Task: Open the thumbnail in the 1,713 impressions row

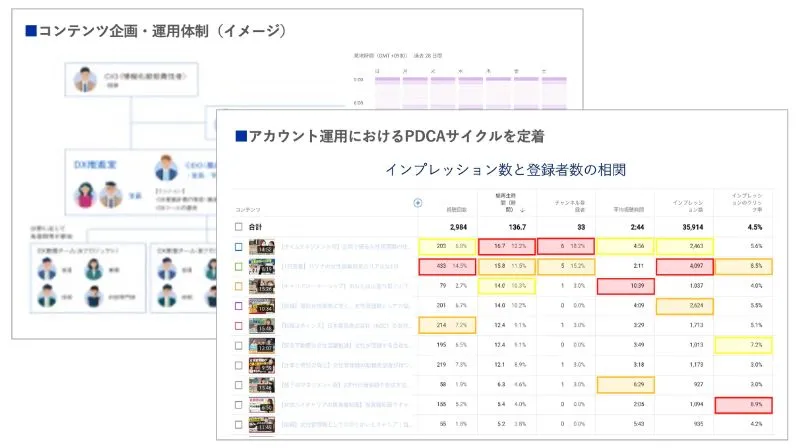Action: 262,326
